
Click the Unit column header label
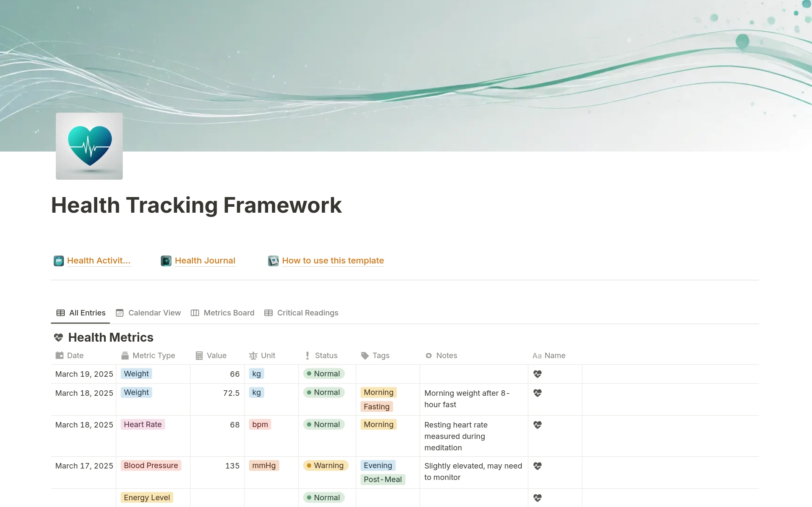click(268, 356)
